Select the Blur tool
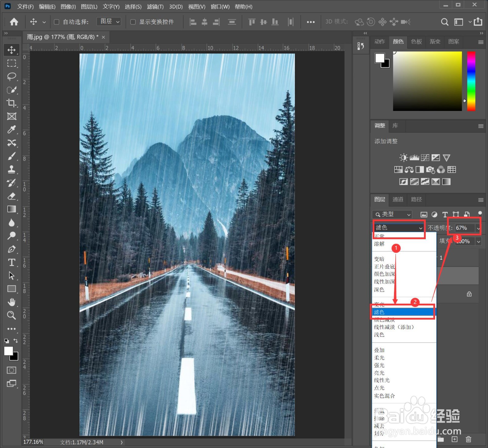Image resolution: width=488 pixels, height=448 pixels. 12,222
